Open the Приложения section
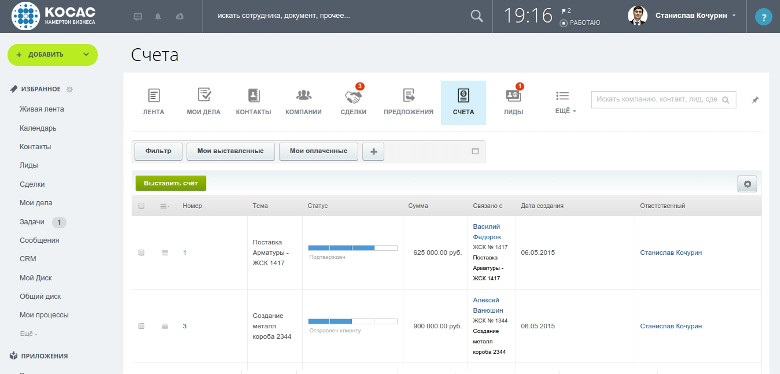Image resolution: width=780 pixels, height=374 pixels. tap(39, 356)
